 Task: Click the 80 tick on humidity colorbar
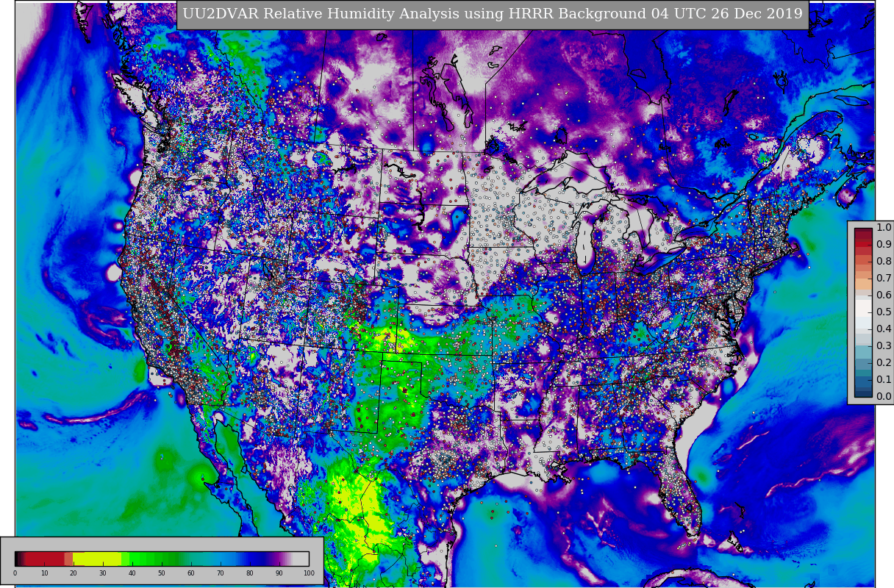250,573
